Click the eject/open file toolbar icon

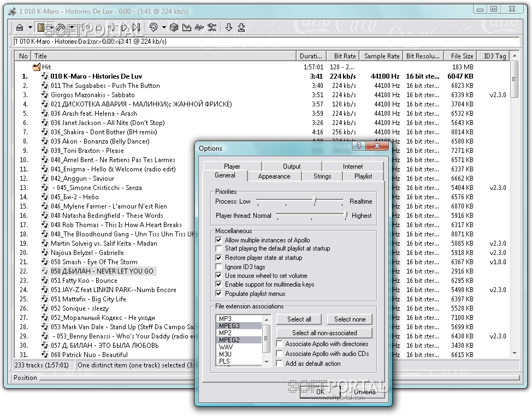[20, 27]
